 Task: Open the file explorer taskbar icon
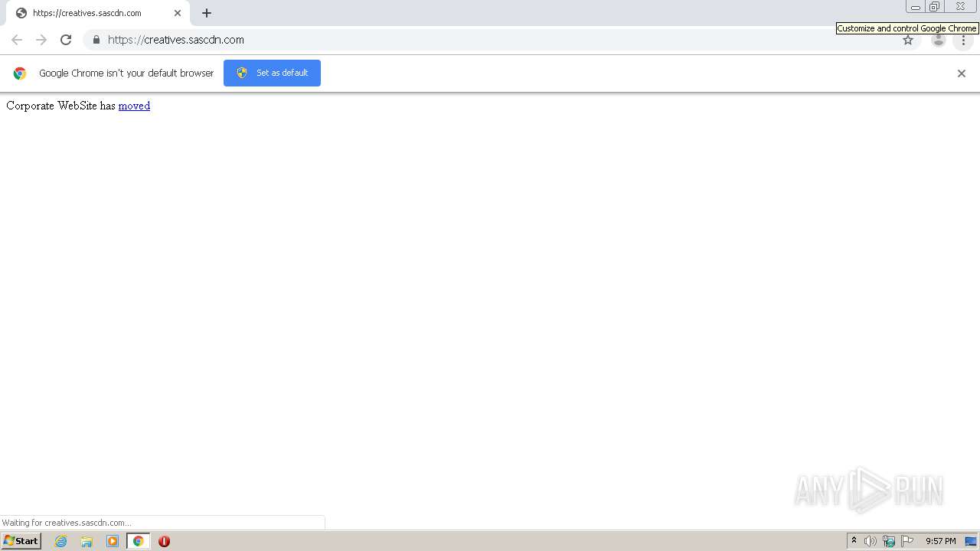pos(87,541)
